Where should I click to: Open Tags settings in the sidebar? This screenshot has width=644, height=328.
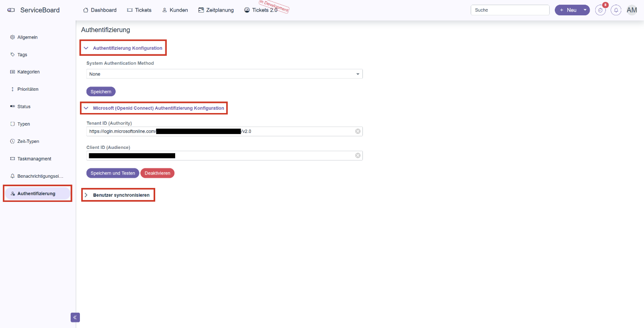(22, 54)
